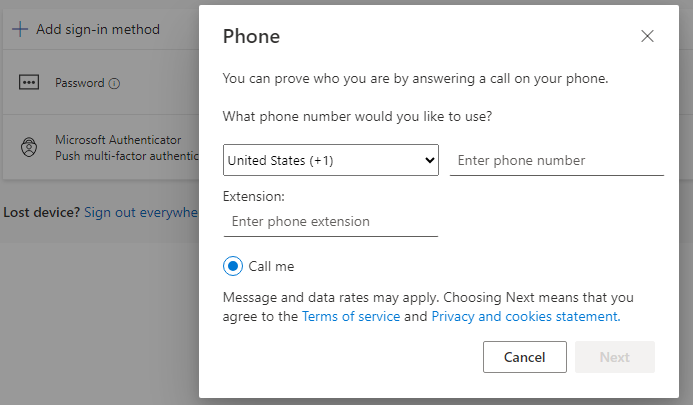Viewport: 693px width, 405px height.
Task: Click the Password asterisks icon
Action: 29,83
